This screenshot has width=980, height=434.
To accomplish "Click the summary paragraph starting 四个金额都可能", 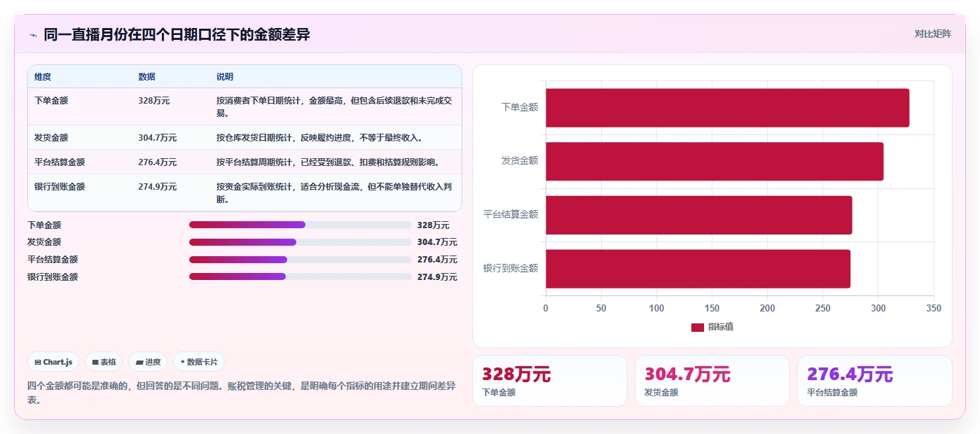I will [x=242, y=393].
